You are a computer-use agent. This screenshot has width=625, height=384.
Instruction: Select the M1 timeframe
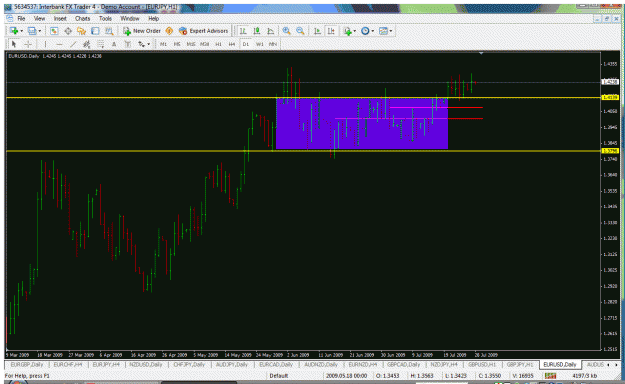(x=163, y=44)
